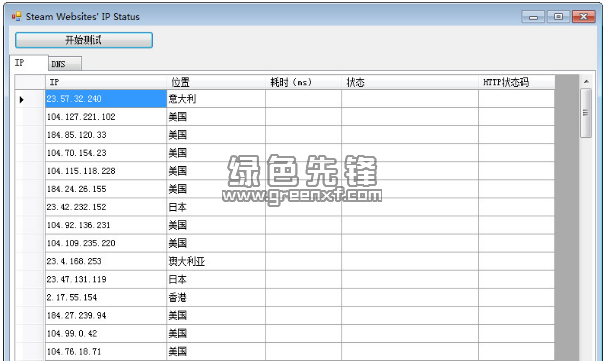Click 美国 location for 104.99.0.42

point(216,334)
